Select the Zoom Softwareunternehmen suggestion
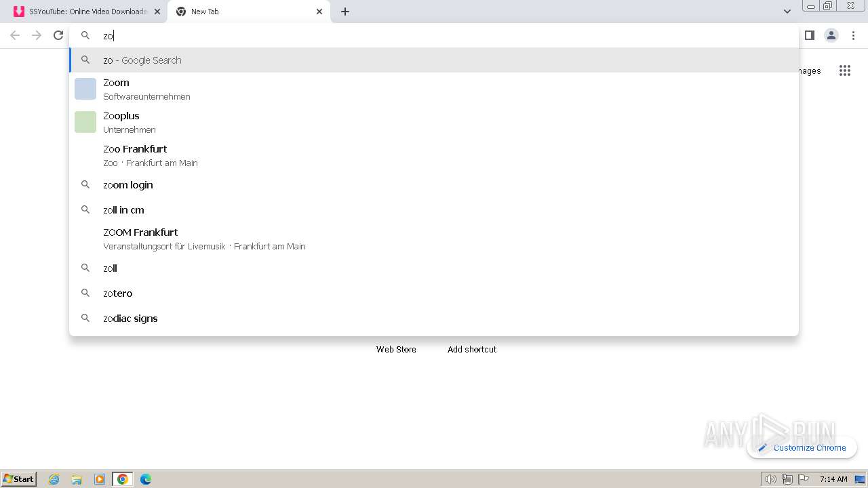This screenshot has width=868, height=488. point(434,89)
